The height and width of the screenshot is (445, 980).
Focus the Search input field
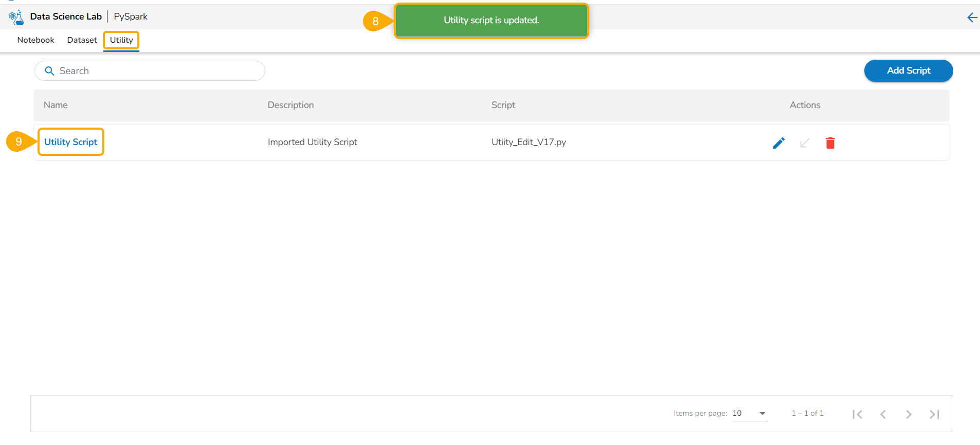click(150, 71)
